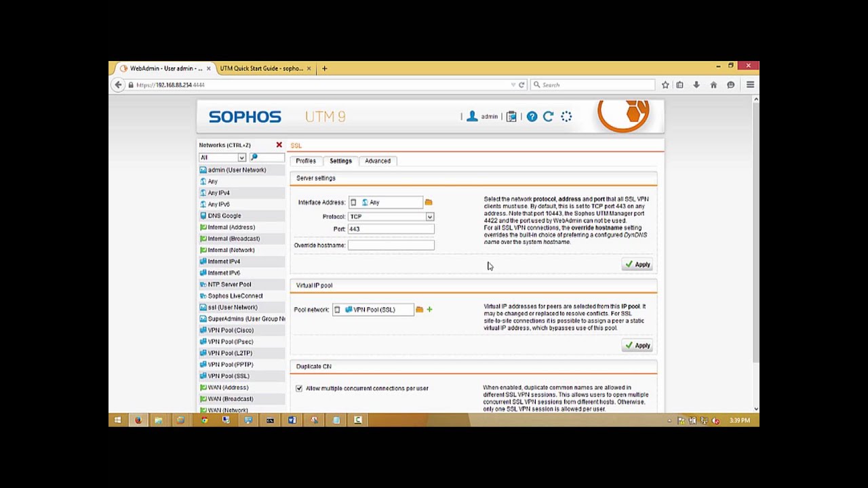Click the Windows Start button

pyautogui.click(x=117, y=420)
